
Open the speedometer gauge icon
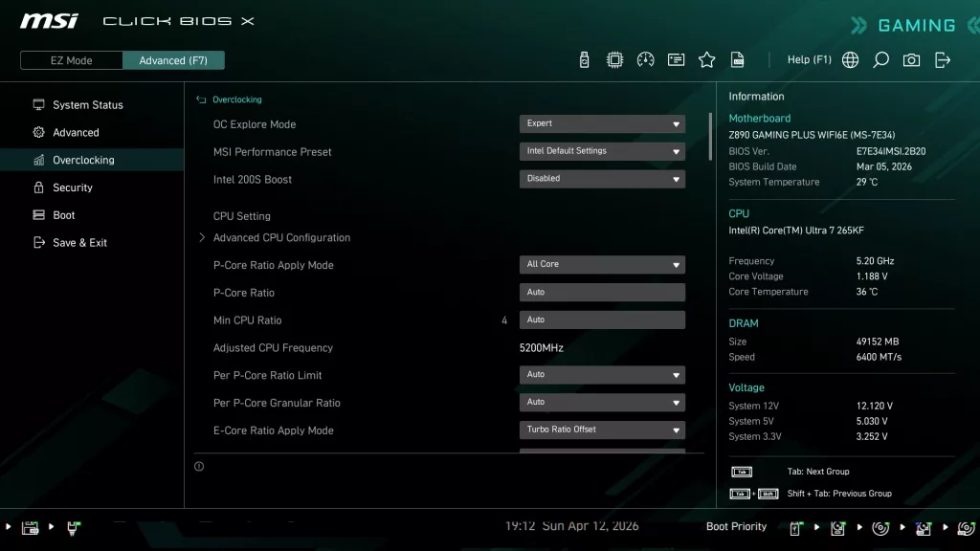tap(646, 60)
